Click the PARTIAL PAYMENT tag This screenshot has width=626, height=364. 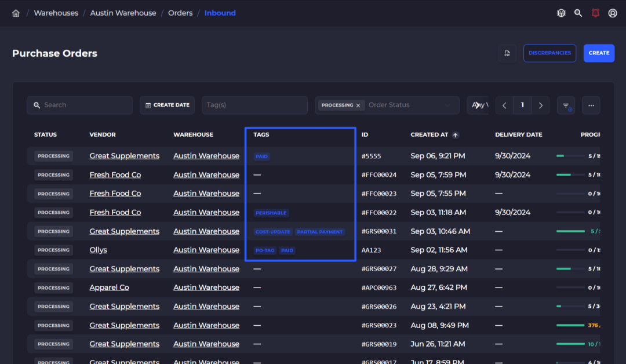click(320, 232)
